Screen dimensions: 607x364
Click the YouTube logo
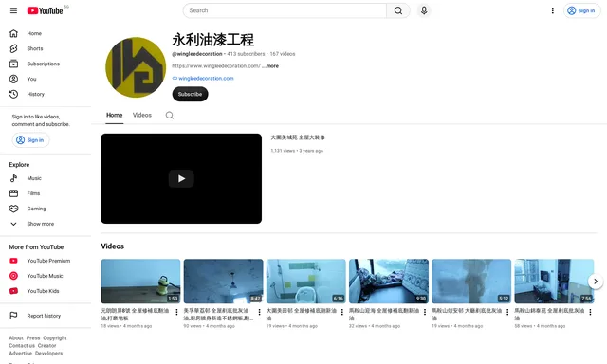click(45, 10)
